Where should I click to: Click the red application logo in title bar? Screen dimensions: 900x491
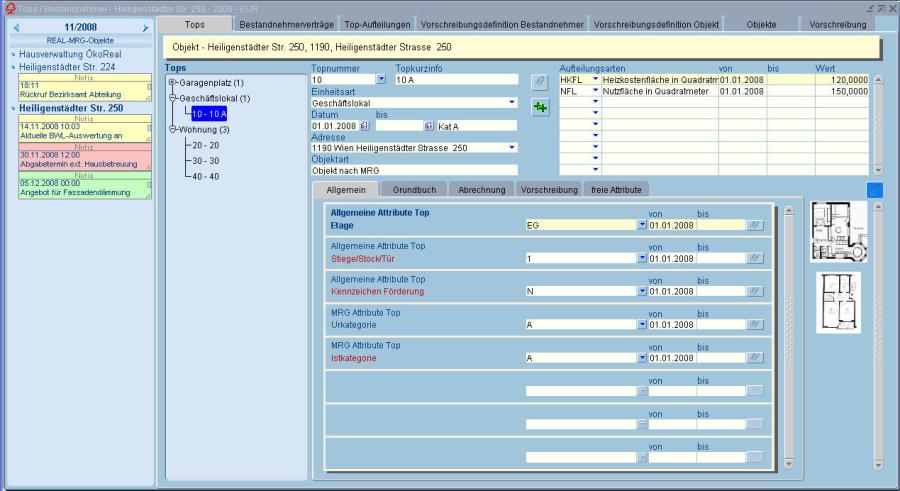[10, 8]
